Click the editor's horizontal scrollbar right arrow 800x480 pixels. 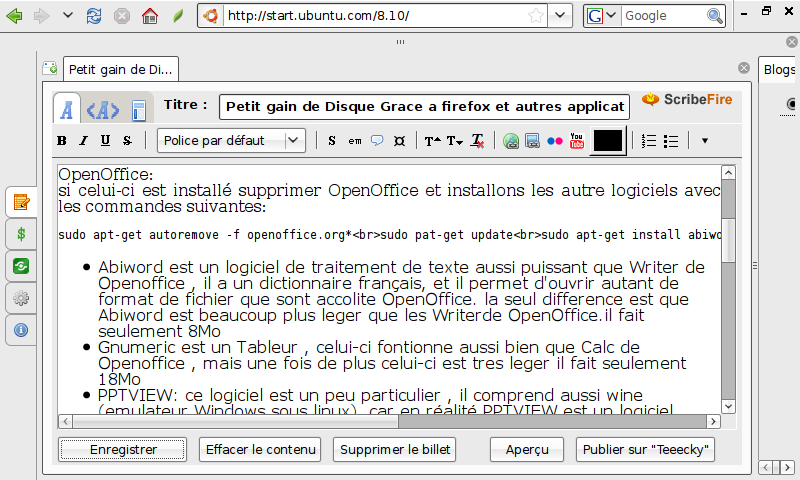[x=713, y=421]
